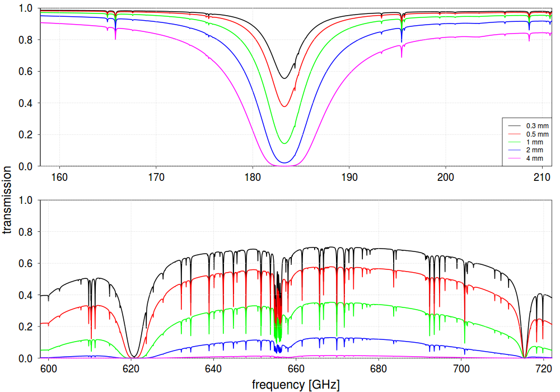Click the "620" frequency tick label
This screenshot has height=392, width=560.
131,369
